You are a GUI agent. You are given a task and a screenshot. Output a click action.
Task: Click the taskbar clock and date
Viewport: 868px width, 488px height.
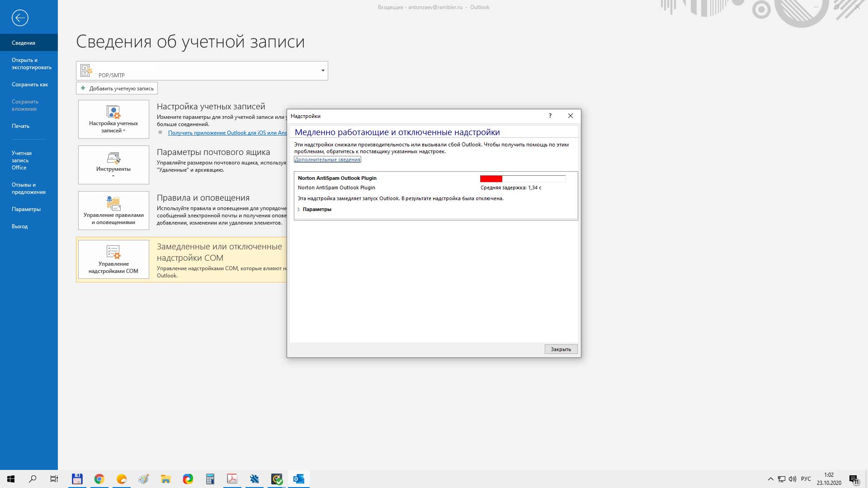point(829,479)
